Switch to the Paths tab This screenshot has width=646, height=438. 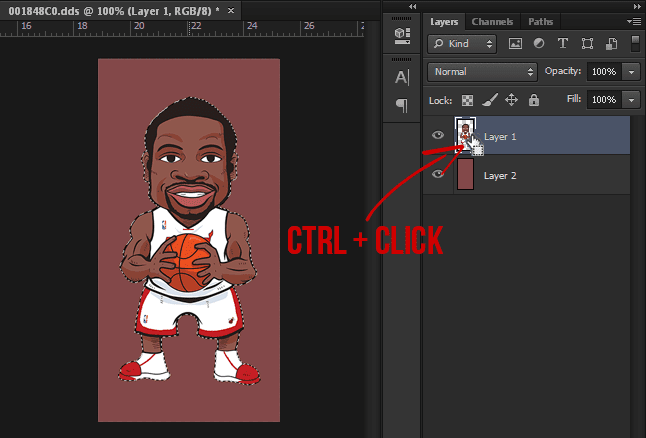[541, 21]
